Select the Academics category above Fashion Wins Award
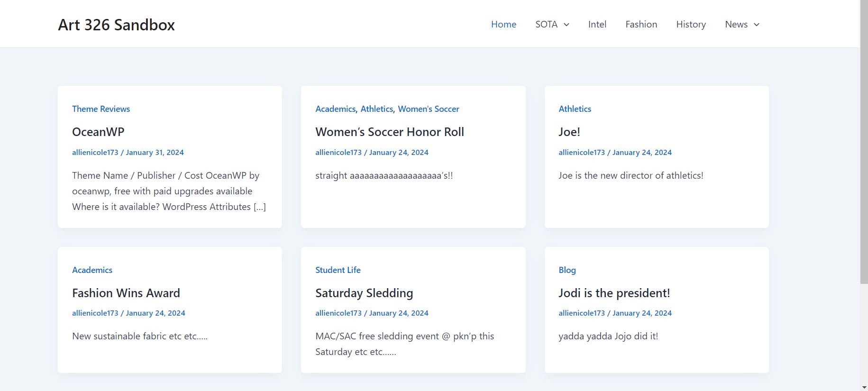Viewport: 868px width, 391px height. 92,270
